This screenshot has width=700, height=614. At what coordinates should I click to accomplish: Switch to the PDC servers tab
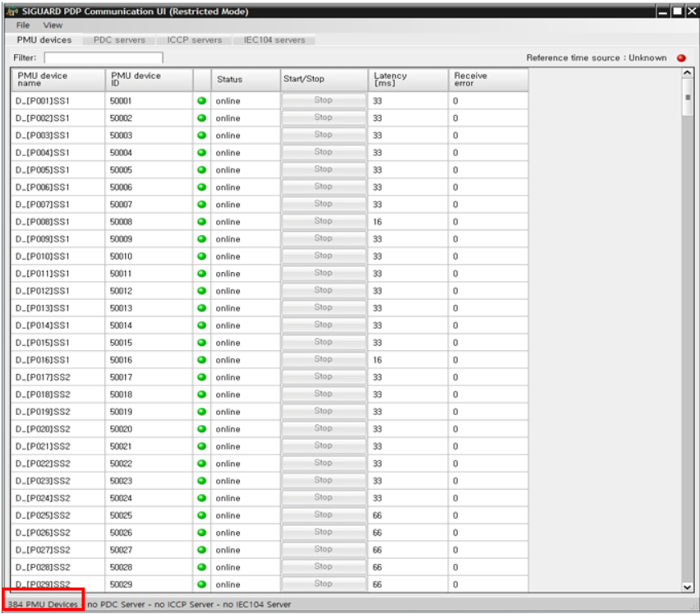point(119,39)
